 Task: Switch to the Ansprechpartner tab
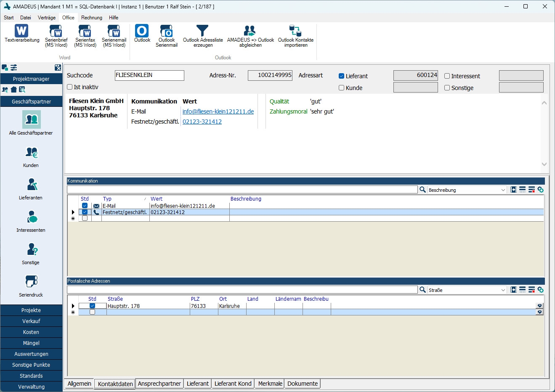click(x=159, y=384)
